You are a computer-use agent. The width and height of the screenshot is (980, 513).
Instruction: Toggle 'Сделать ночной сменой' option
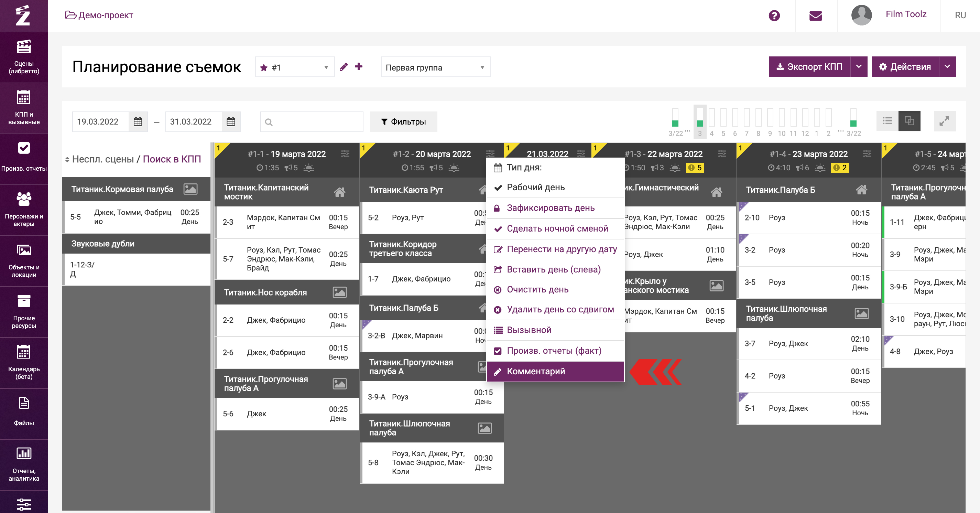pos(557,228)
